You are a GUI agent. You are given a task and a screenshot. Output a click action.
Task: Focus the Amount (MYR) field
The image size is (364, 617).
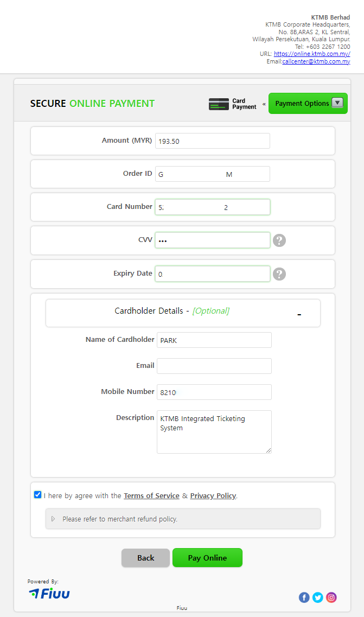(x=213, y=141)
